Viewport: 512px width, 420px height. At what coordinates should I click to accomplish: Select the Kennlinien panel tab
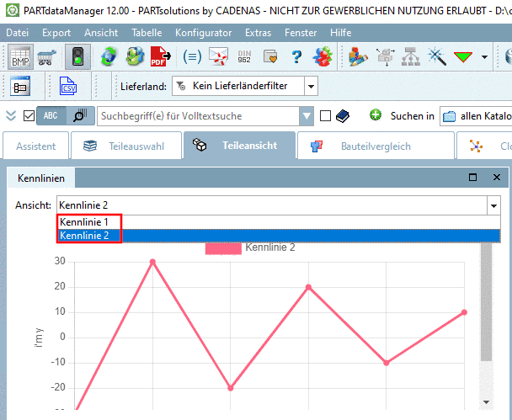(x=41, y=178)
